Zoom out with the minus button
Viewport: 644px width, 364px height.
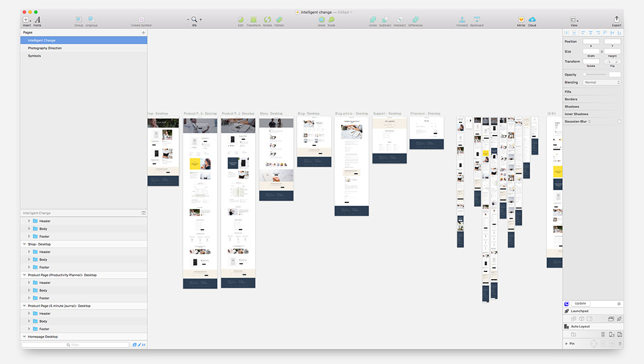[188, 19]
